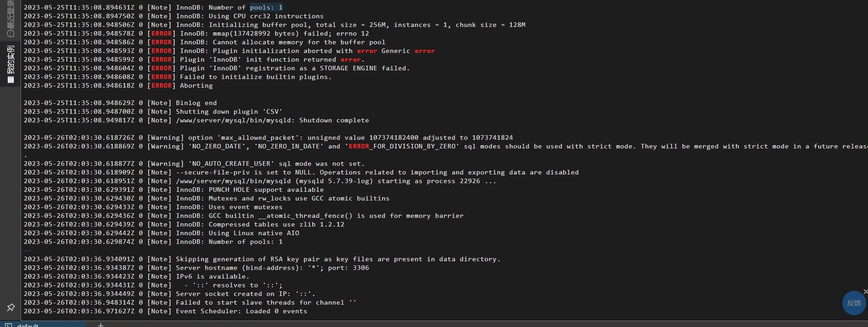
Task: Click the 最近登录 chat bubble icon
Action: [11, 33]
